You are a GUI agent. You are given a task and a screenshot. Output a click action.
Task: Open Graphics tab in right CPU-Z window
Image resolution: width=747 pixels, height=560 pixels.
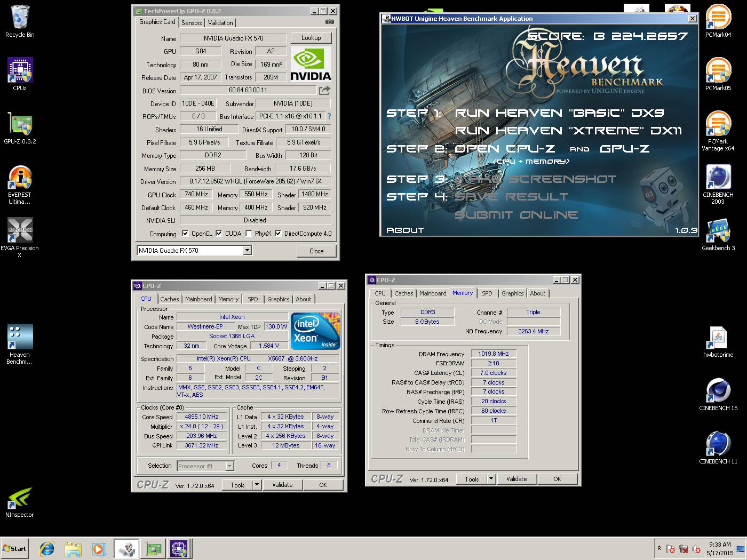(513, 293)
